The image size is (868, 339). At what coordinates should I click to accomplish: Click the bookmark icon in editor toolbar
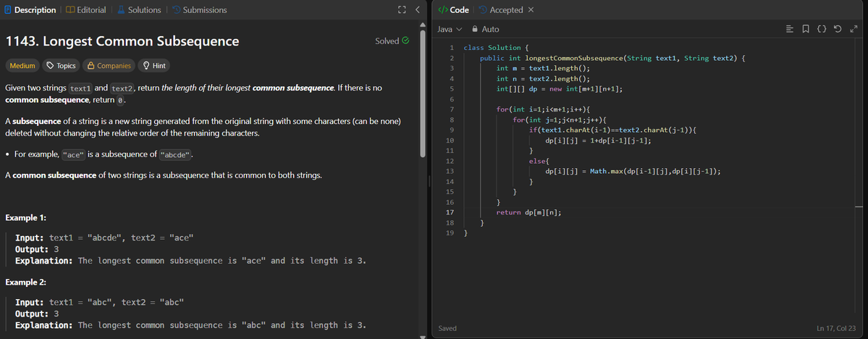[x=806, y=29]
